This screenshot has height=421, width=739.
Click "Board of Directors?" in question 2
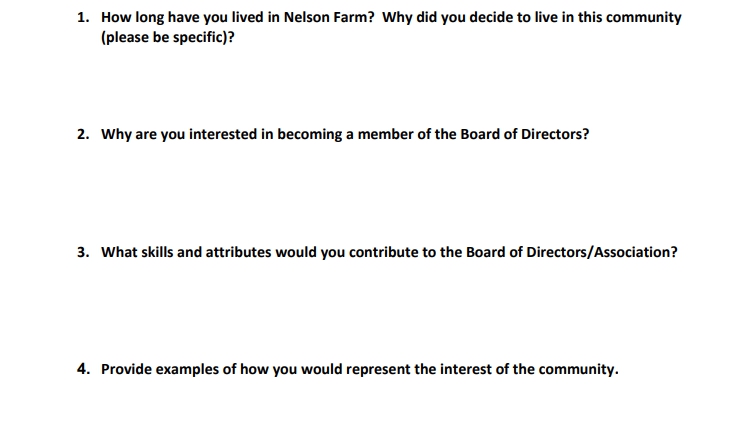(x=524, y=135)
